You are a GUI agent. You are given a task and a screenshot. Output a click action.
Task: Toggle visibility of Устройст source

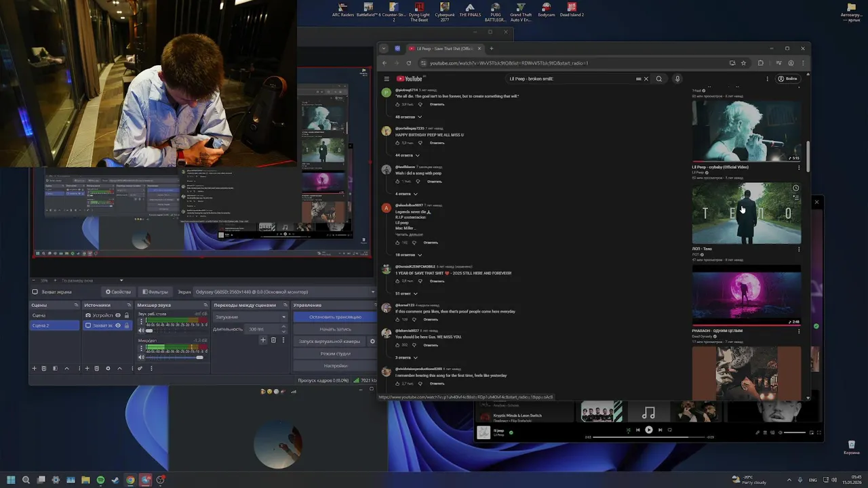tap(118, 315)
